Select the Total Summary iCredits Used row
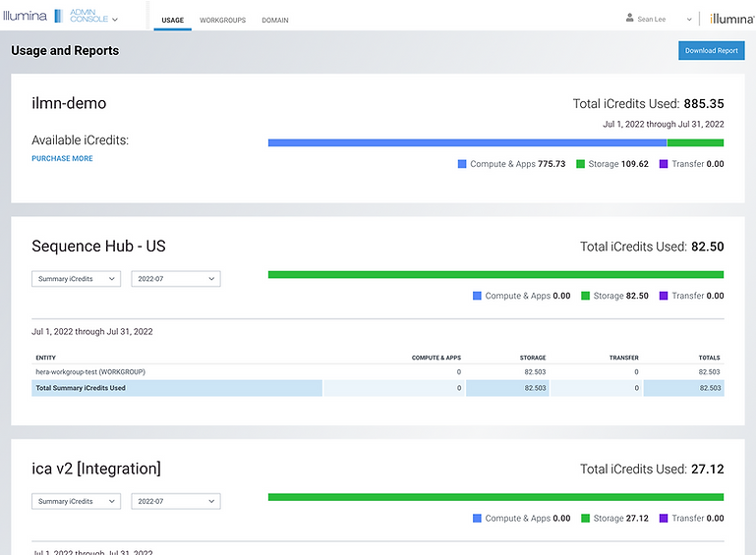 point(378,388)
